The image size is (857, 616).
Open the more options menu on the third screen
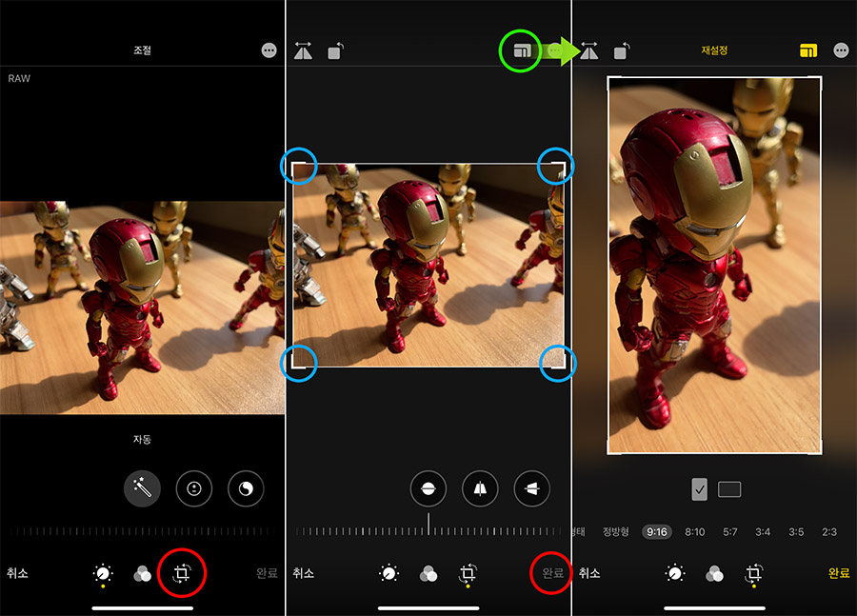[x=841, y=50]
